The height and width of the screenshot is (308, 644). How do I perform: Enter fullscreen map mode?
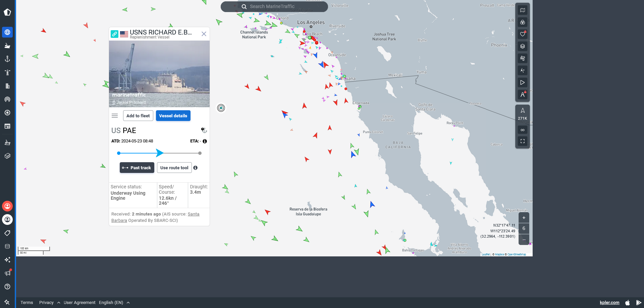[x=523, y=141]
